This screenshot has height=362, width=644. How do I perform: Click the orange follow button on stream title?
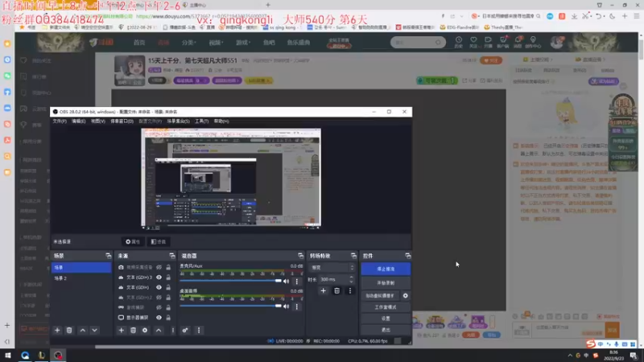pyautogui.click(x=491, y=60)
